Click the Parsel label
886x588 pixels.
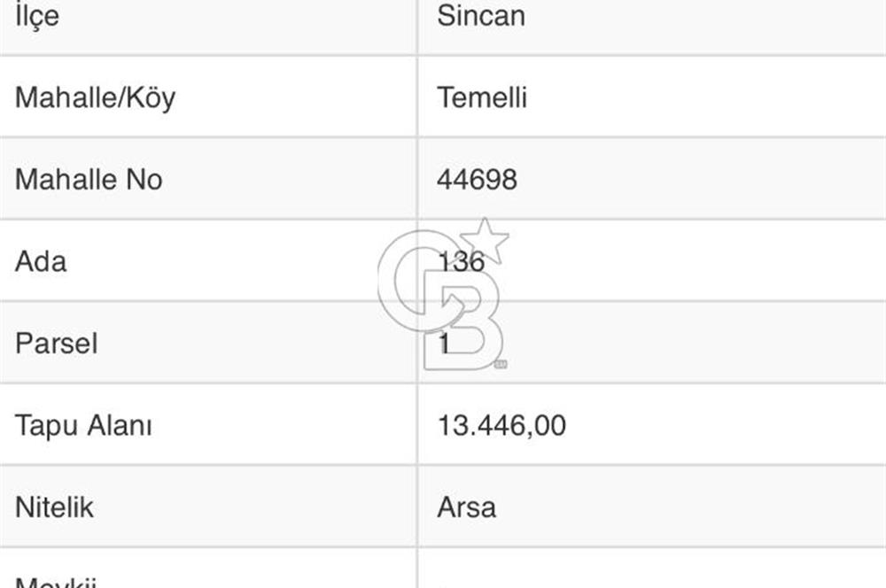[57, 344]
